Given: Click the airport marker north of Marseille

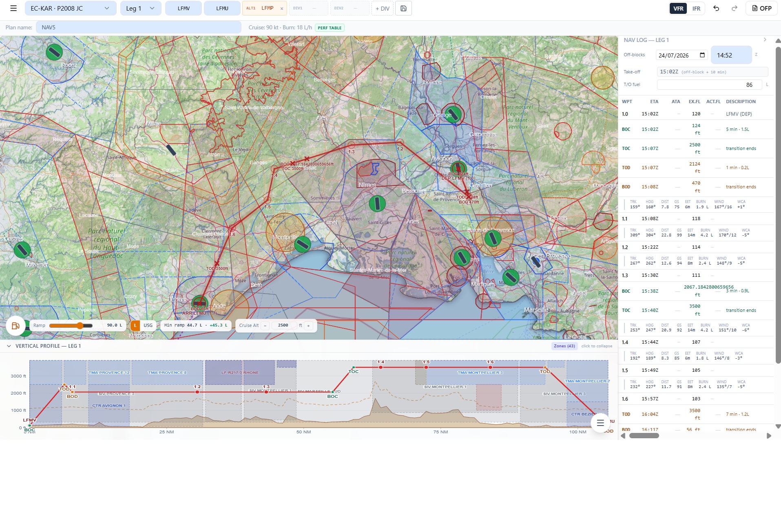Looking at the screenshot, I should (510, 277).
